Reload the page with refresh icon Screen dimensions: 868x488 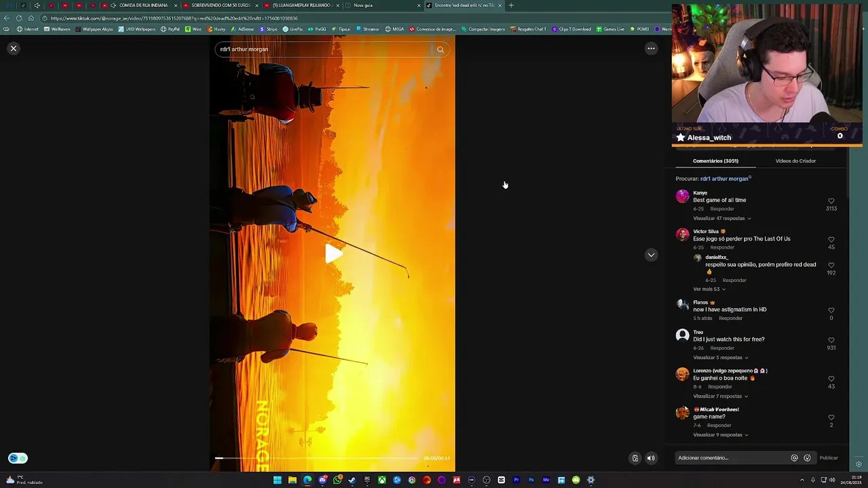coord(19,18)
